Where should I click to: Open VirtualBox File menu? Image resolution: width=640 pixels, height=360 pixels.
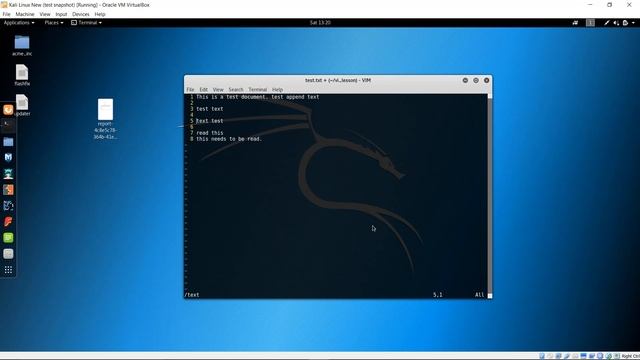click(7, 14)
